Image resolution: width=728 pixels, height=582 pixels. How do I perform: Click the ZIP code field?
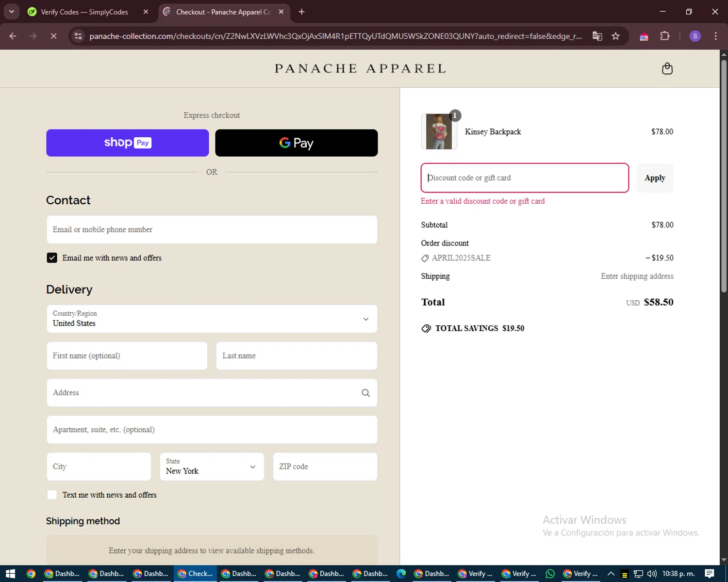tap(325, 467)
